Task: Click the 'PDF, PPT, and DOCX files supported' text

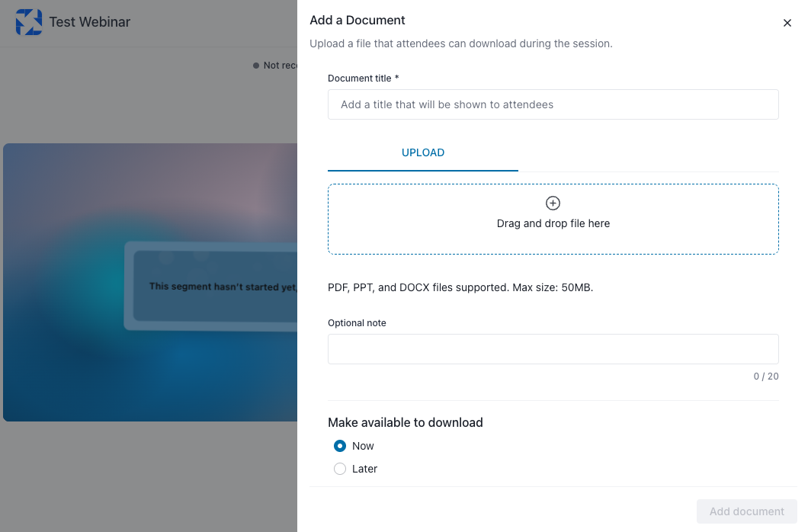Action: coord(460,287)
